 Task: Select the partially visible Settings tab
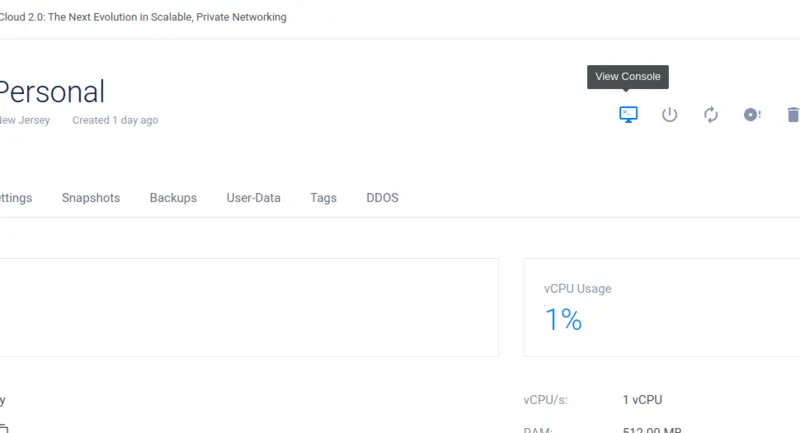(16, 198)
